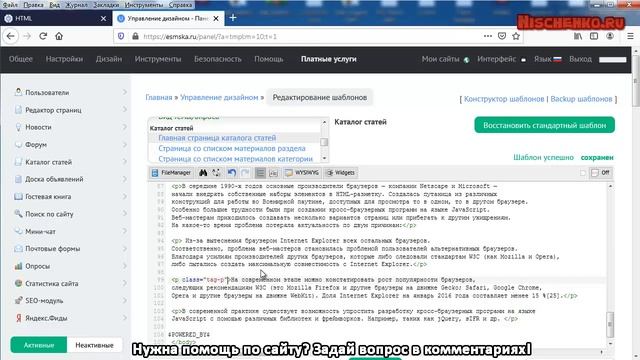Open the Widgets panel

(x=341, y=173)
